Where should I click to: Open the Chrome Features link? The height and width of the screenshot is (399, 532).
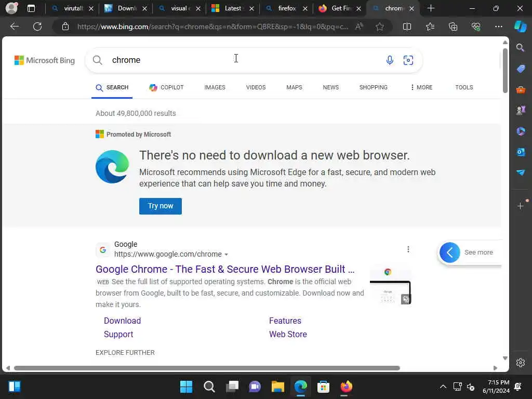(285, 321)
